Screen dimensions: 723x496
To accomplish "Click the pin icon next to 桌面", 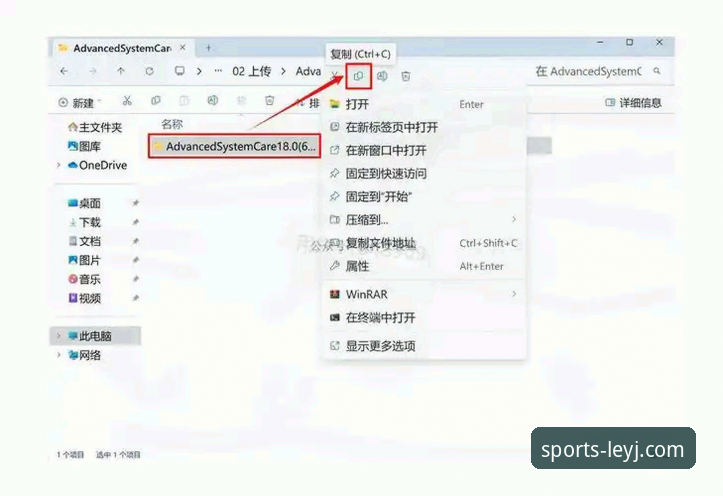I will 136,203.
